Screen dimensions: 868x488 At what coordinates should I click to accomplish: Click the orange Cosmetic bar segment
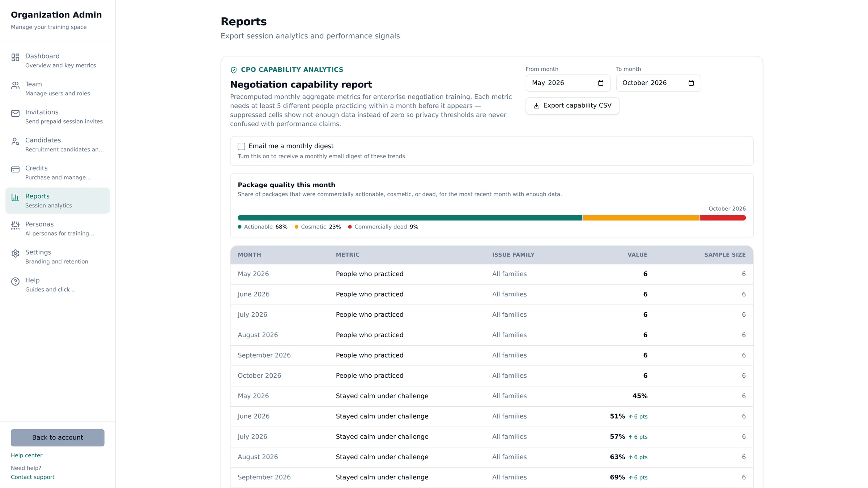tap(641, 218)
